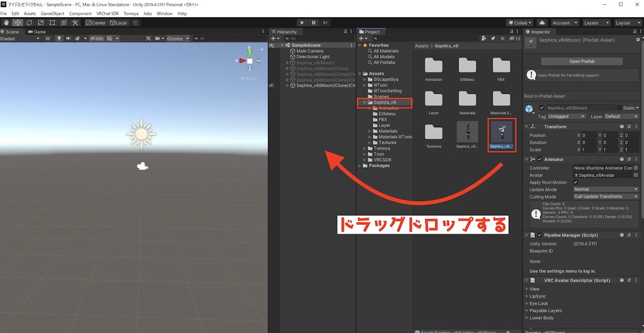Open SampleScene options menu
The image size is (644, 333).
[351, 45]
